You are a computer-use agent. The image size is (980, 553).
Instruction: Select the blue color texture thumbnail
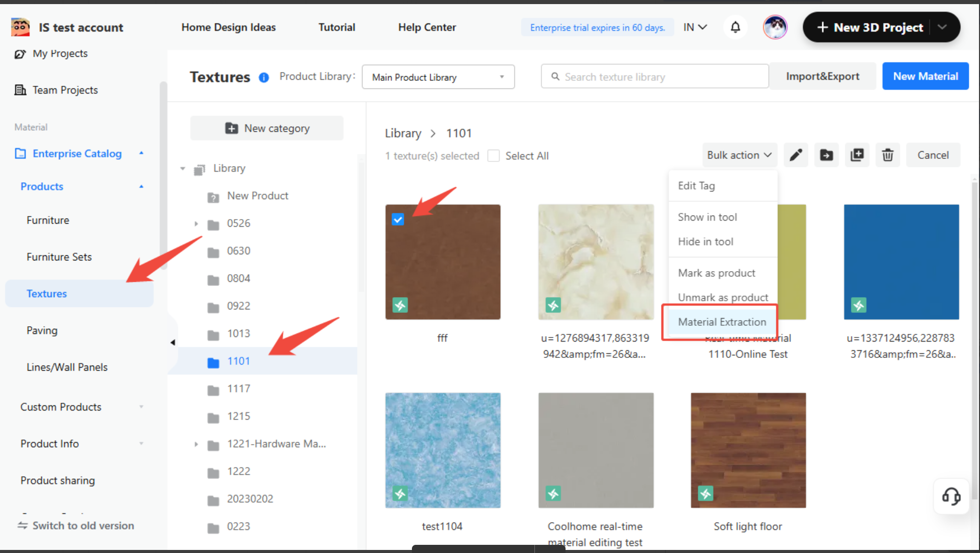tap(901, 262)
